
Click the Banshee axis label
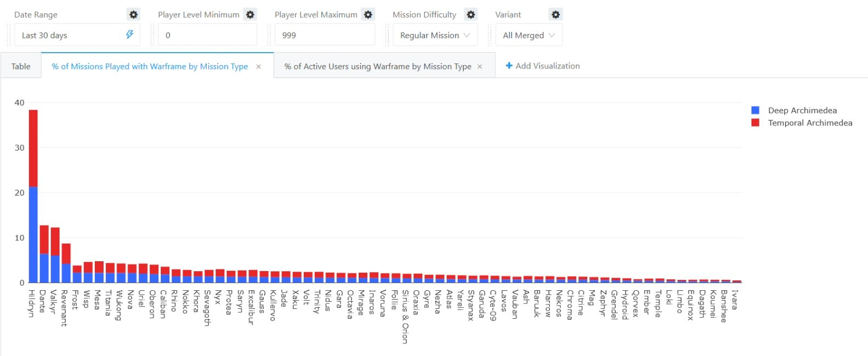tap(724, 306)
